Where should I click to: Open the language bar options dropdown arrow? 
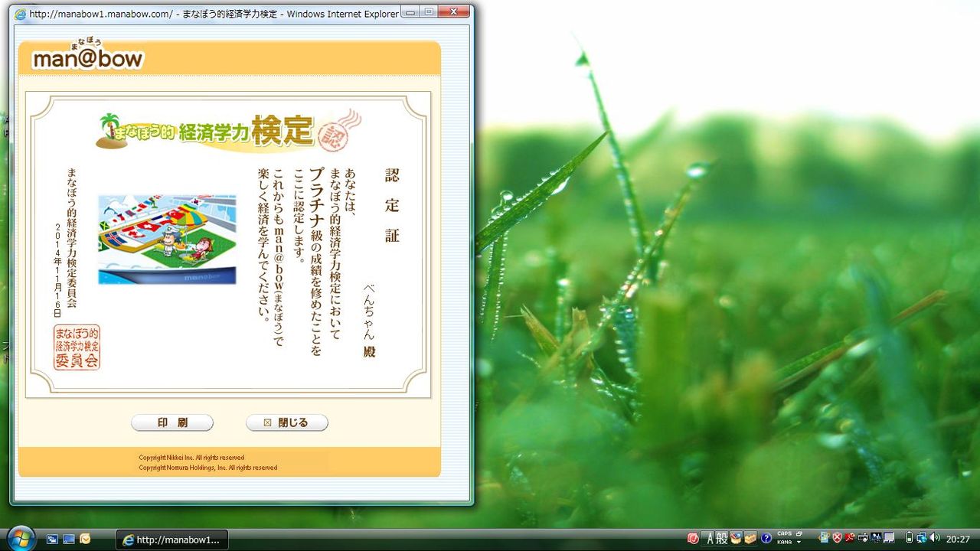pyautogui.click(x=799, y=543)
